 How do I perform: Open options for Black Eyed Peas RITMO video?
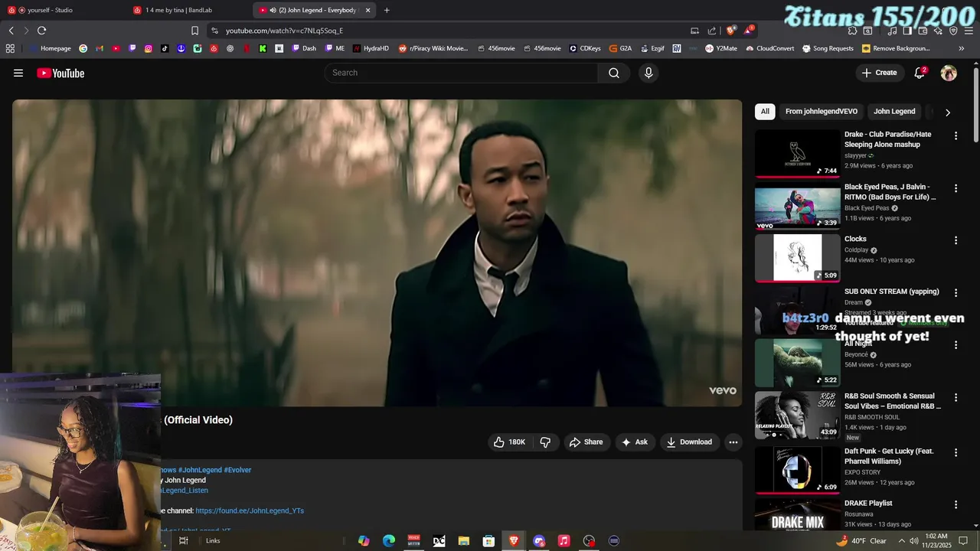[955, 187]
